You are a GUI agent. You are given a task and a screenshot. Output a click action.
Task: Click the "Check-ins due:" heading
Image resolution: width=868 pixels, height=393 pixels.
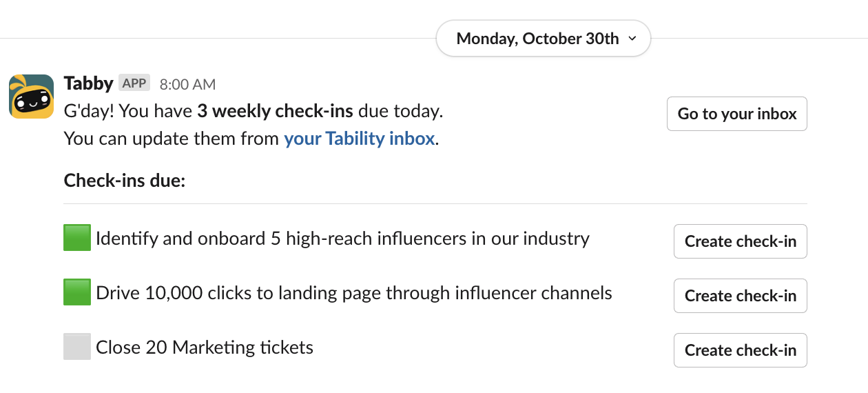point(124,181)
